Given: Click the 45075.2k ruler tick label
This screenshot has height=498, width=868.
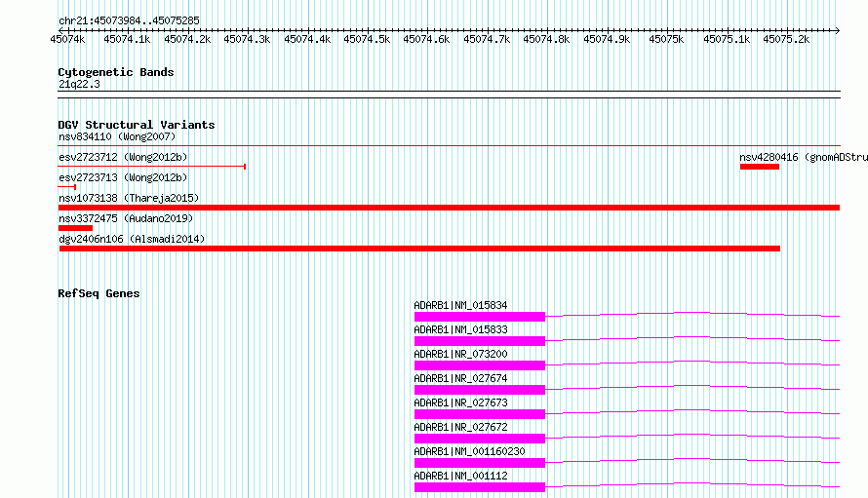Looking at the screenshot, I should [x=786, y=39].
